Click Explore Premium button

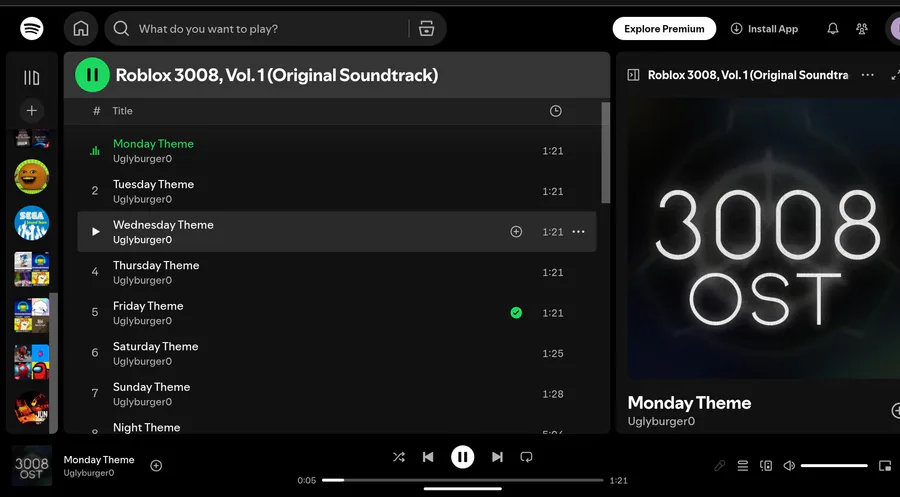pos(664,29)
